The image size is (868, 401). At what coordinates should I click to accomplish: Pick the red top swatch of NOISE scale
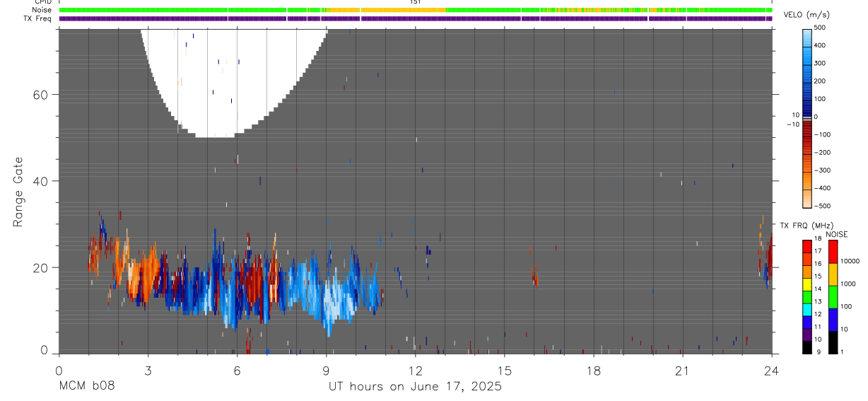(x=833, y=252)
